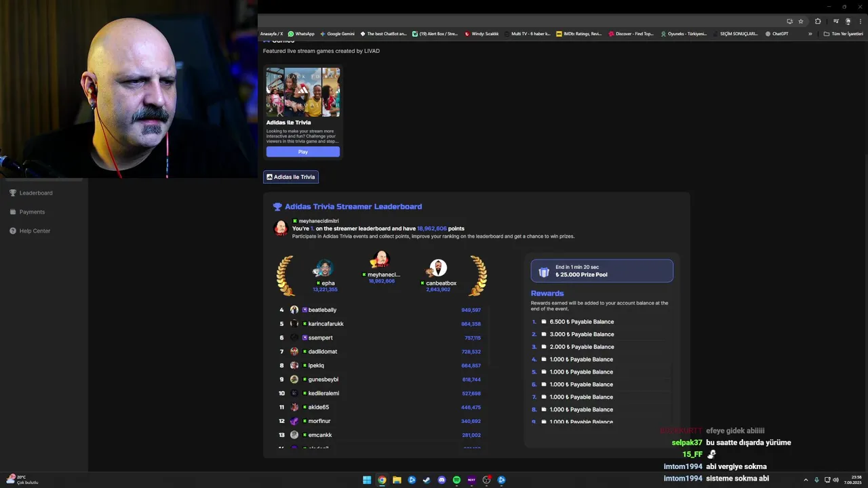Image resolution: width=868 pixels, height=488 pixels.
Task: Click the trophy icon beside Streamer Leaderboard heading
Action: [277, 207]
